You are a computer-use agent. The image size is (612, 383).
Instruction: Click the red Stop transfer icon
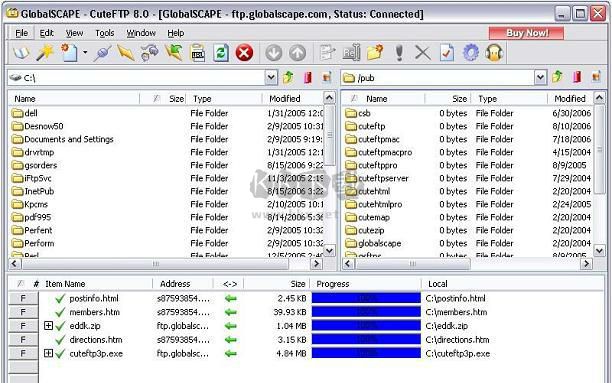(244, 53)
